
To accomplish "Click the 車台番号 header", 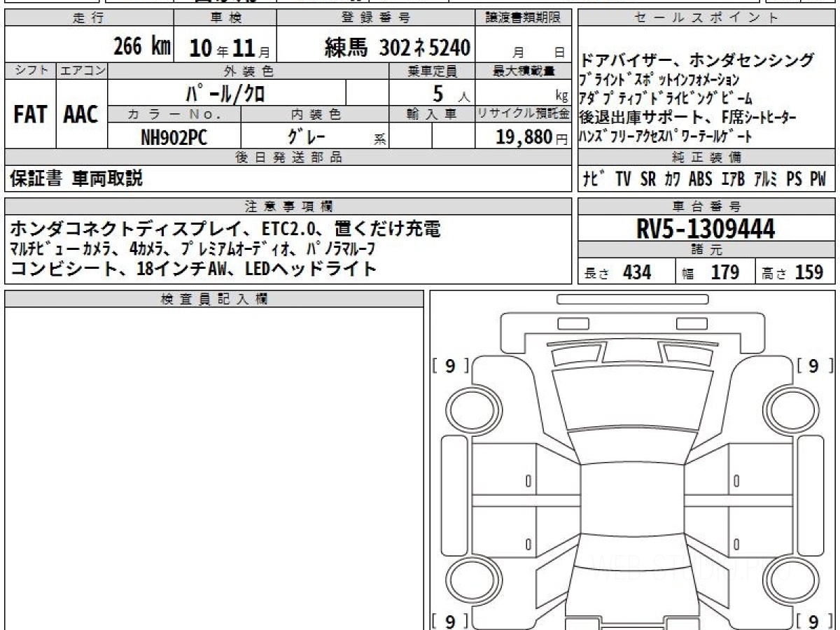I will (x=707, y=206).
